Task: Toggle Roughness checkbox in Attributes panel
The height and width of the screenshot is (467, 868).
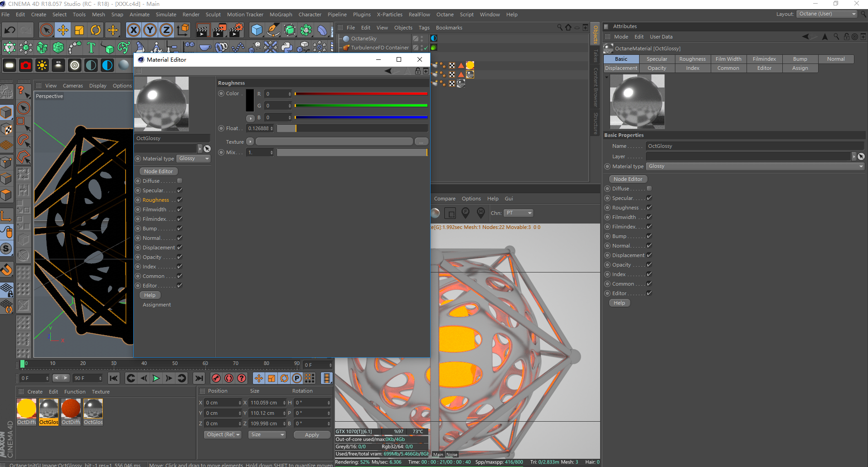Action: 649,208
